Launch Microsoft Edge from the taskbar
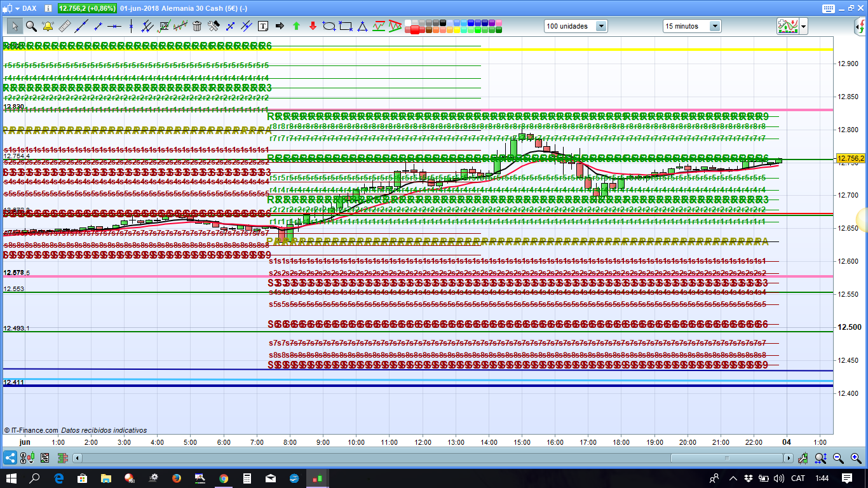This screenshot has width=868, height=488. tap(59, 478)
